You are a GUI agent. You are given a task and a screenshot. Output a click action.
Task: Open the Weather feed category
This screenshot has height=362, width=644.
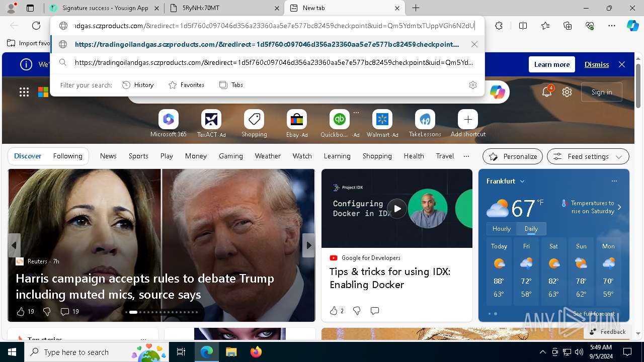pyautogui.click(x=268, y=156)
